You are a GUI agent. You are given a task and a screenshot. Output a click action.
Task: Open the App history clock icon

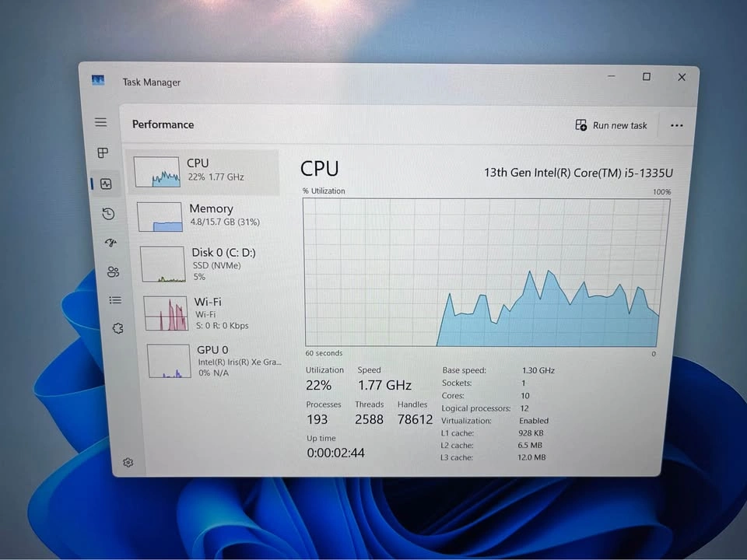[108, 214]
